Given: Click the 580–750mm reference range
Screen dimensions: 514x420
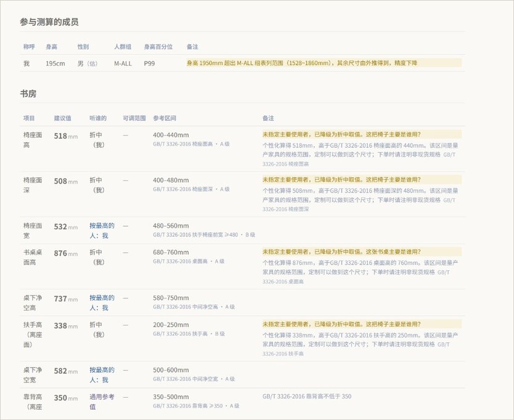Looking at the screenshot, I should pos(171,298).
